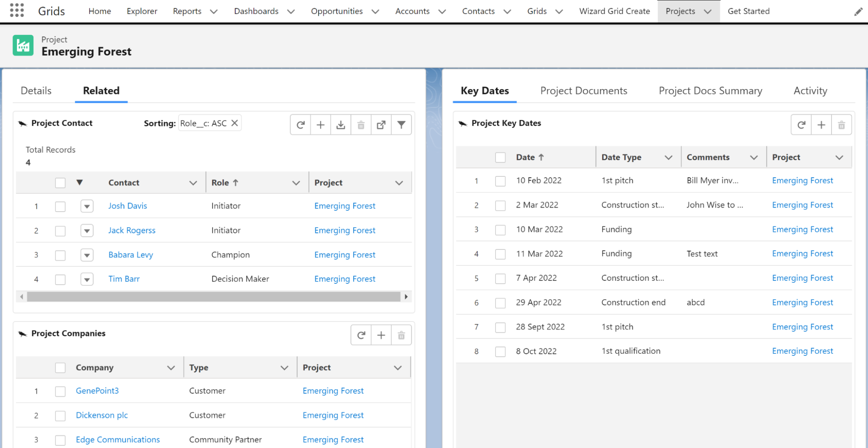The height and width of the screenshot is (448, 868).
Task: Open the Activity tab
Action: 810,90
